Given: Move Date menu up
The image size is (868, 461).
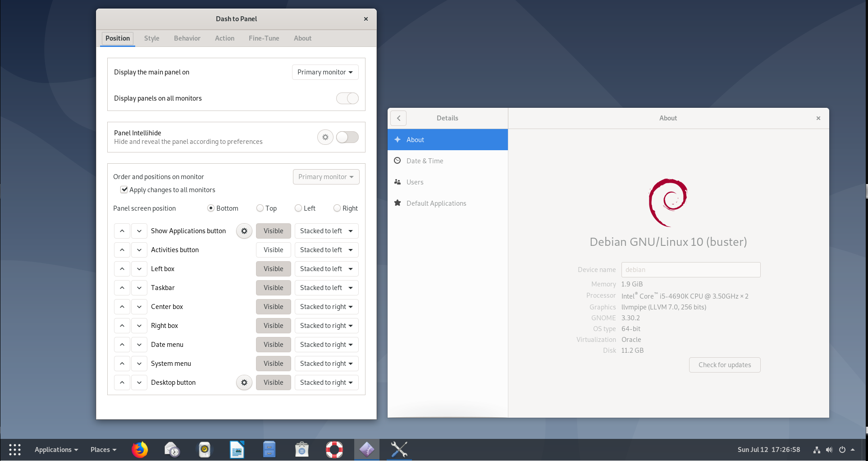Looking at the screenshot, I should [122, 345].
